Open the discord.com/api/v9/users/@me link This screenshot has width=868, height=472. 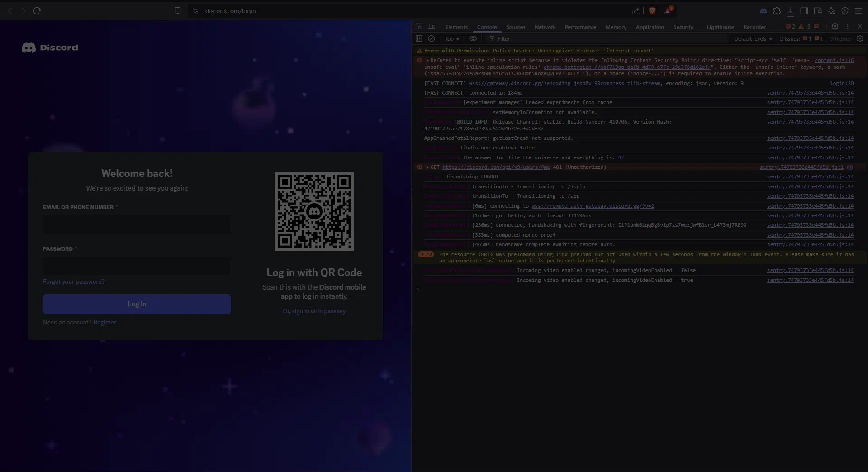click(x=496, y=167)
